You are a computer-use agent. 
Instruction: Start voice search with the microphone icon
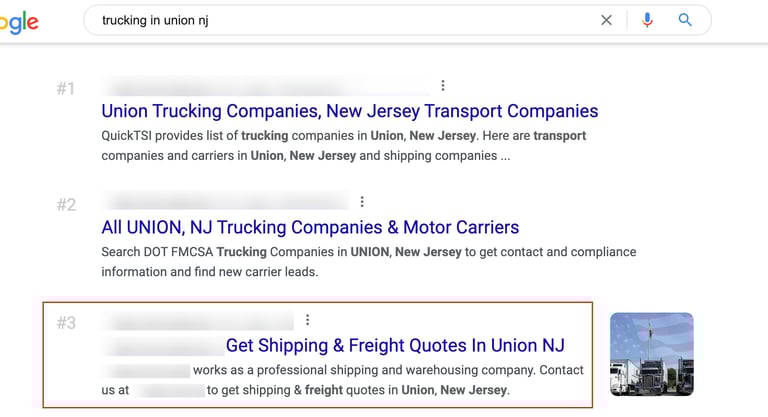pos(647,20)
